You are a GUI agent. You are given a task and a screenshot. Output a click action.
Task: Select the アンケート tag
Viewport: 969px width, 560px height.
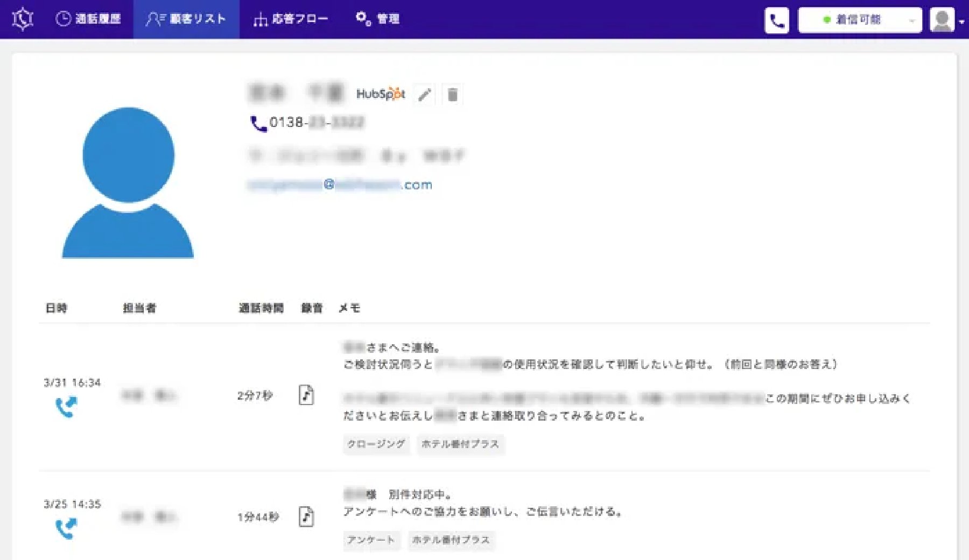[x=371, y=540]
